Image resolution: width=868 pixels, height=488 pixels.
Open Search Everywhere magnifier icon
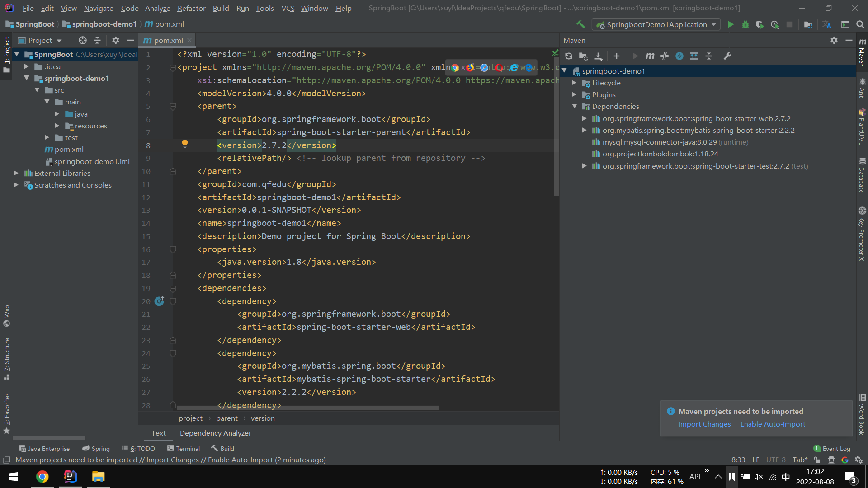coord(860,24)
